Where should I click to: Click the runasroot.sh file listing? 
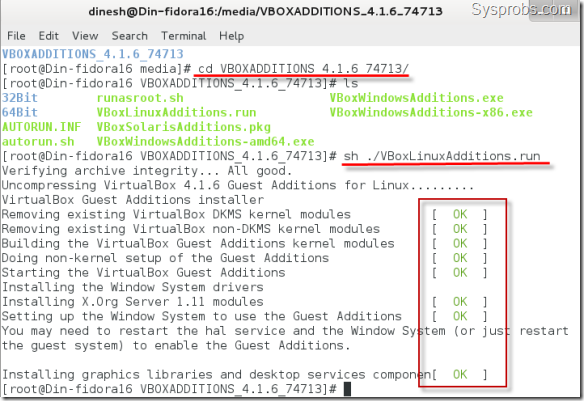[140, 98]
